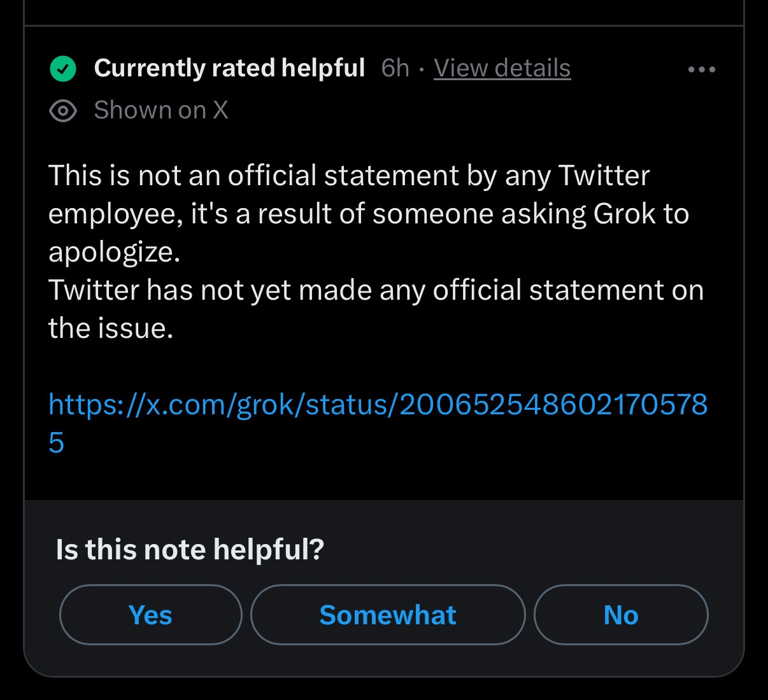The width and height of the screenshot is (768, 700).
Task: Click the green checkmark helpful status icon
Action: 63,69
